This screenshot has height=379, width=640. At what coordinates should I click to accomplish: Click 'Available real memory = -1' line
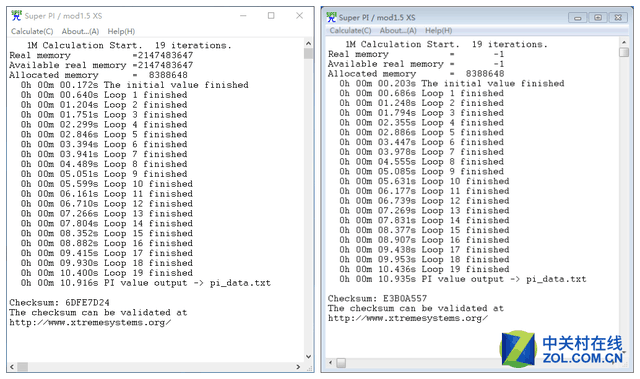point(416,64)
